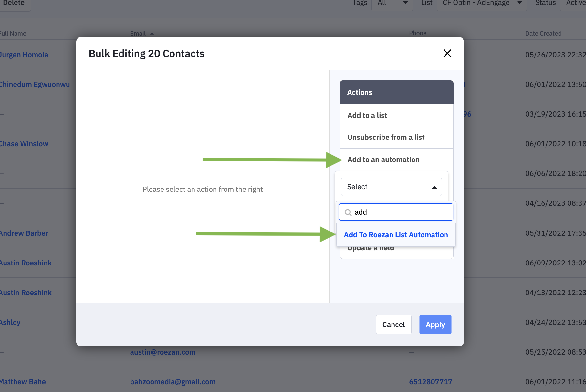Open Jurgen Homola contact
The image size is (586, 392).
tap(24, 55)
